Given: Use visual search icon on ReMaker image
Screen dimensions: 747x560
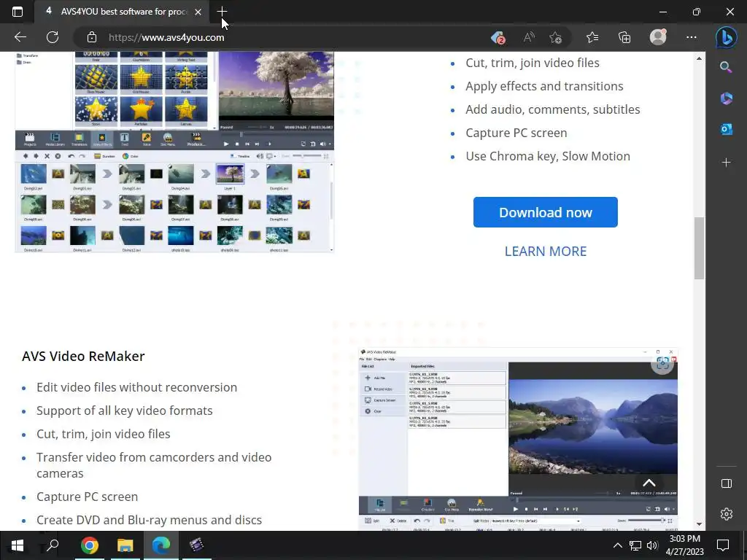Looking at the screenshot, I should point(662,363).
